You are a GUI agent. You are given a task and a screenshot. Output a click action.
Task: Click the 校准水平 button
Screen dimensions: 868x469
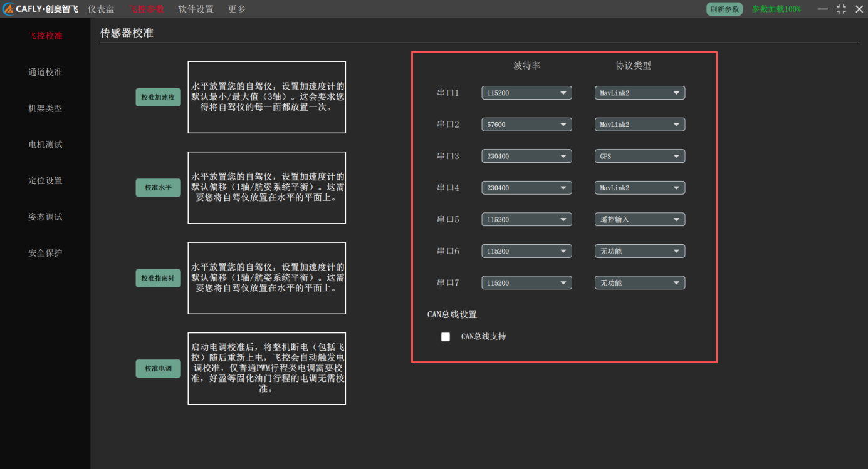(158, 188)
